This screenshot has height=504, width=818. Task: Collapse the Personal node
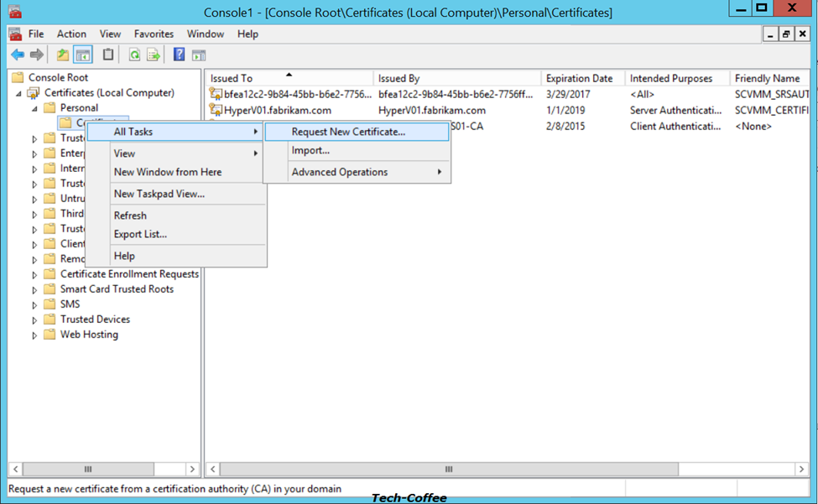[x=34, y=108]
